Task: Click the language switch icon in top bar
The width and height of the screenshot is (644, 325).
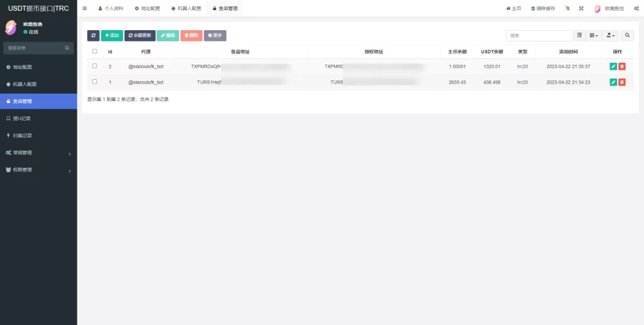Action: (x=567, y=8)
